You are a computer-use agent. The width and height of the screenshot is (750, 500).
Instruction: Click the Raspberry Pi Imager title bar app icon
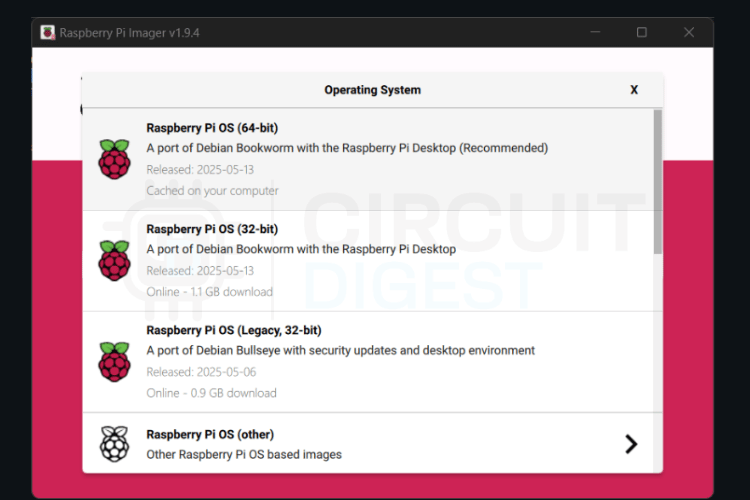pyautogui.click(x=47, y=32)
